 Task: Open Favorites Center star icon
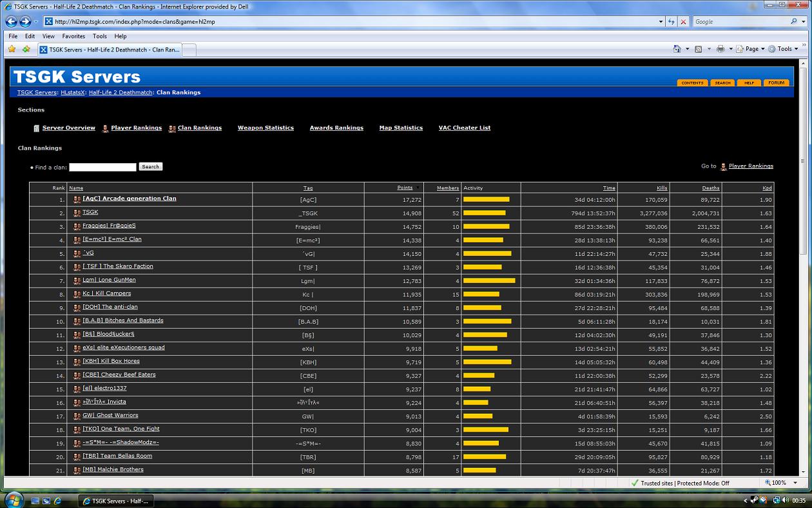coord(12,49)
